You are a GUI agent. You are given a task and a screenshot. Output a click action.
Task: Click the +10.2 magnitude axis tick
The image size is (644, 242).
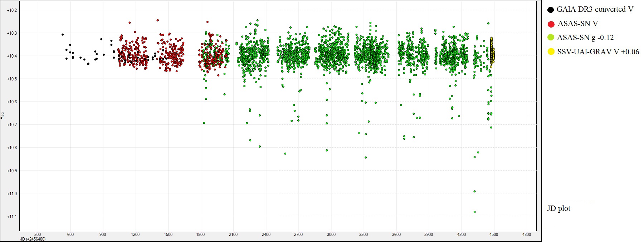[x=12, y=10]
